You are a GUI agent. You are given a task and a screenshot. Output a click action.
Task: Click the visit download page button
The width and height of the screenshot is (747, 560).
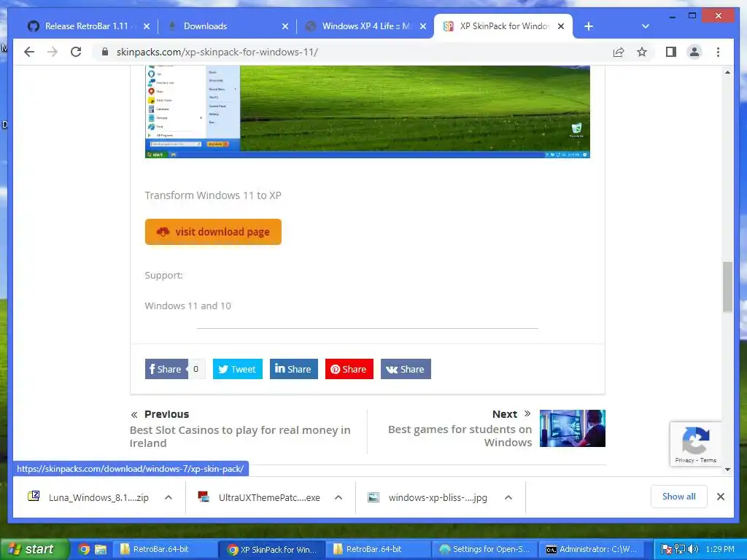click(x=213, y=232)
